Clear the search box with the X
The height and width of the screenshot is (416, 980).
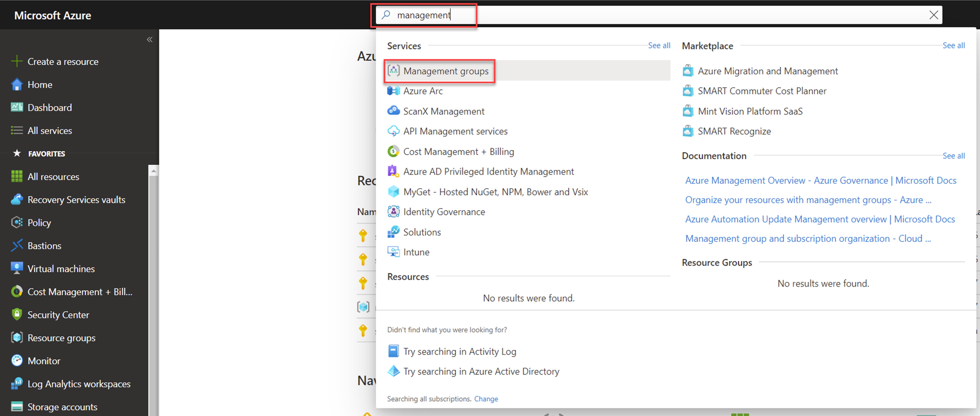point(934,15)
